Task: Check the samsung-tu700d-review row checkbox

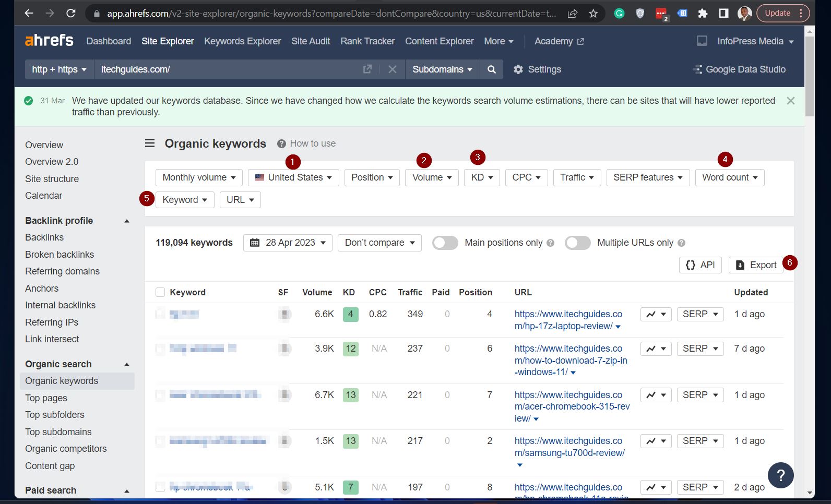Action: click(160, 441)
